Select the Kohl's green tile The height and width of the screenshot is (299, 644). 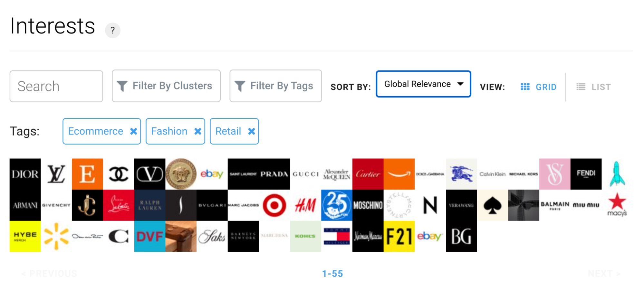[x=305, y=236]
